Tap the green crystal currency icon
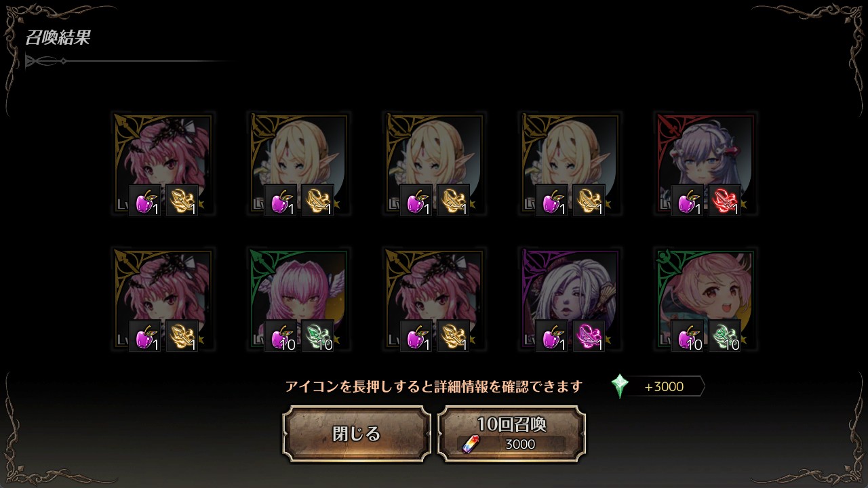The image size is (868, 488). point(620,386)
